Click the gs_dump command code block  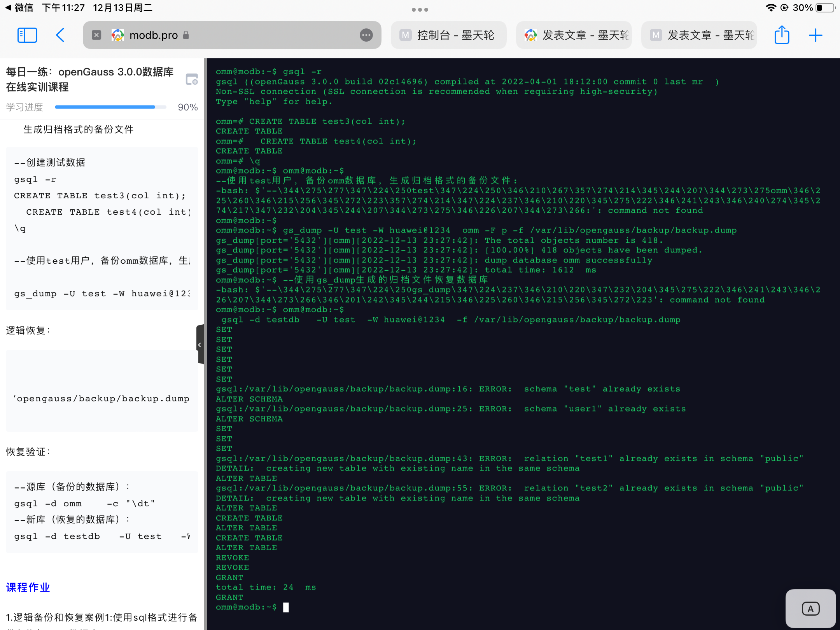[x=102, y=294]
